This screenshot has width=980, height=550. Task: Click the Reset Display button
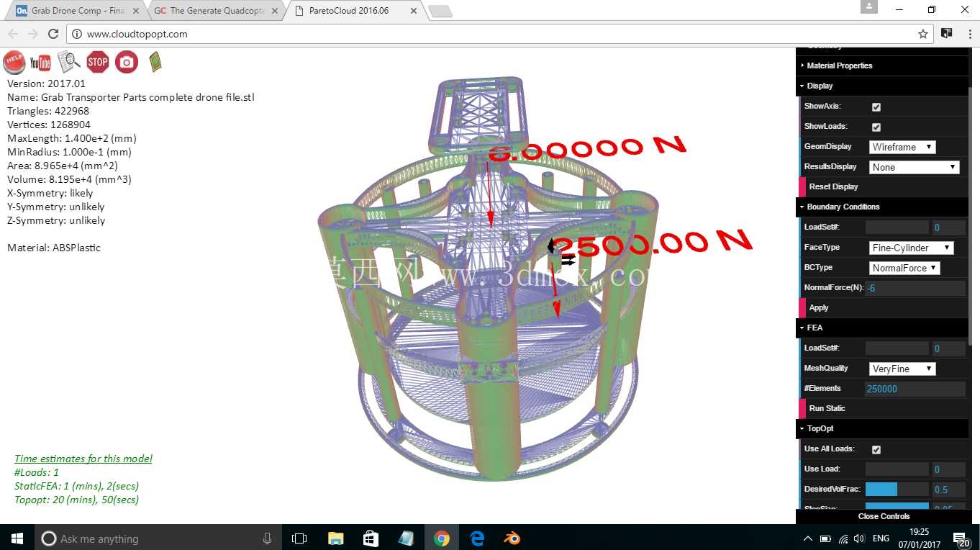point(884,186)
